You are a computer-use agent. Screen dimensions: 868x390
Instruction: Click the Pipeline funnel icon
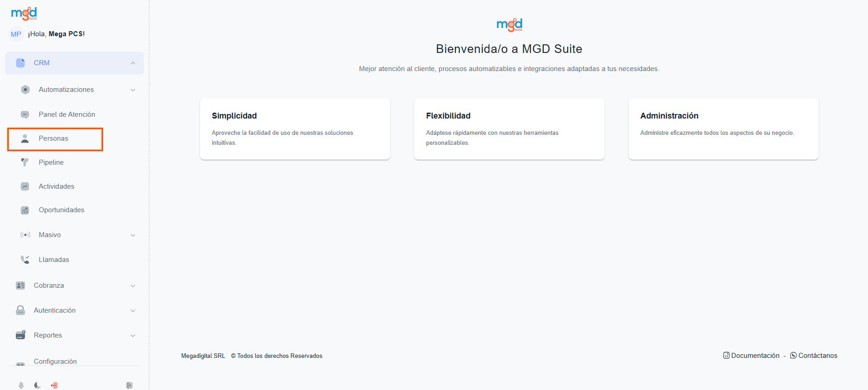[25, 162]
